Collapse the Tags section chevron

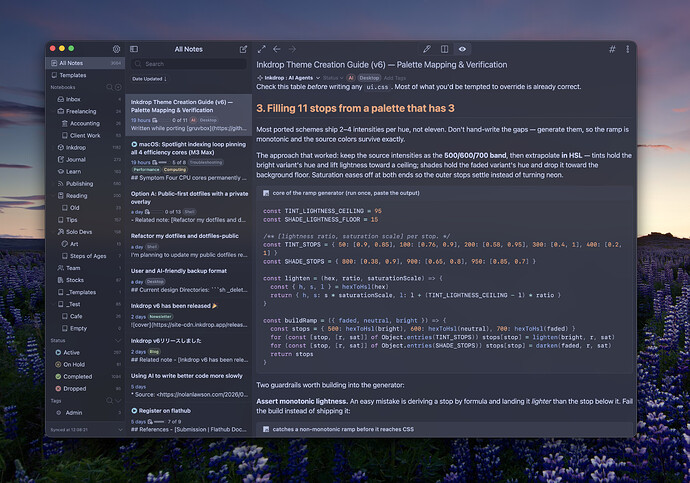click(118, 401)
